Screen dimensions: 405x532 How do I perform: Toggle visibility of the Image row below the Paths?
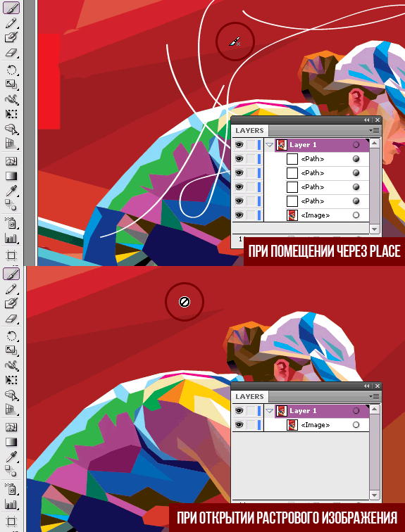tap(239, 215)
